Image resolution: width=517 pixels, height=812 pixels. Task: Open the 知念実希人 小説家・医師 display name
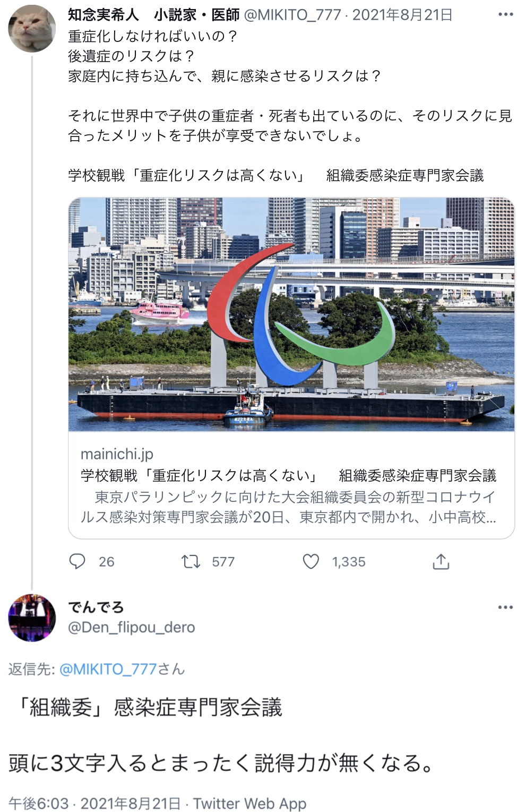coord(154,15)
